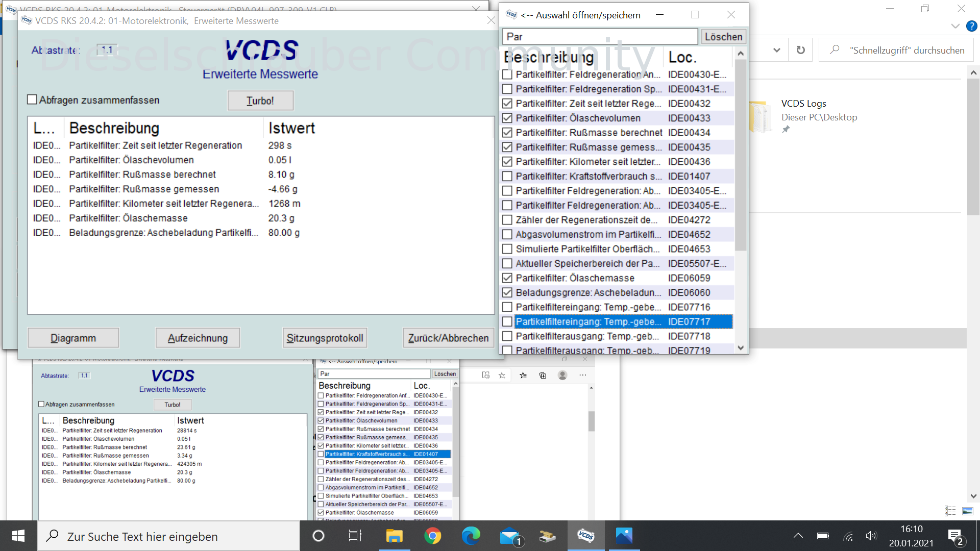Open File Explorer help question mark
The height and width of the screenshot is (551, 980).
click(971, 26)
